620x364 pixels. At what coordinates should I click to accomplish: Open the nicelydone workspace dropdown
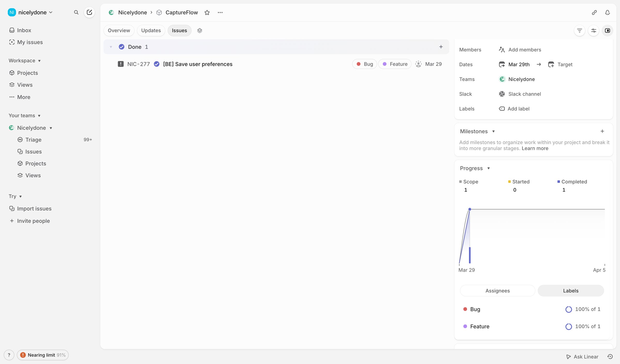30,12
